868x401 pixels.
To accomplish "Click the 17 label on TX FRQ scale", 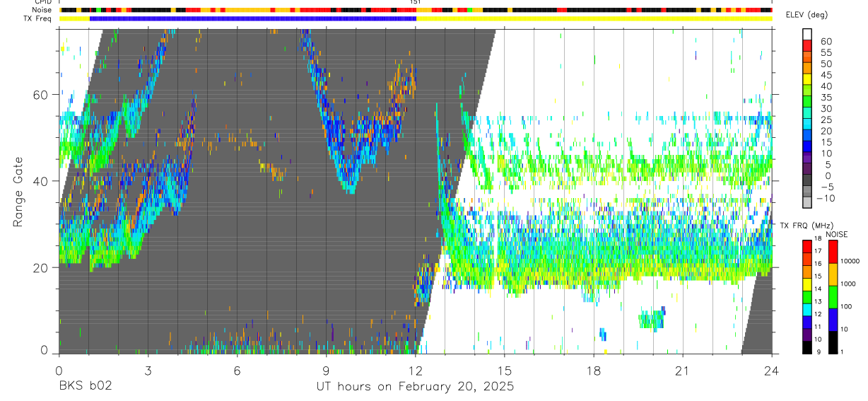I will (817, 251).
